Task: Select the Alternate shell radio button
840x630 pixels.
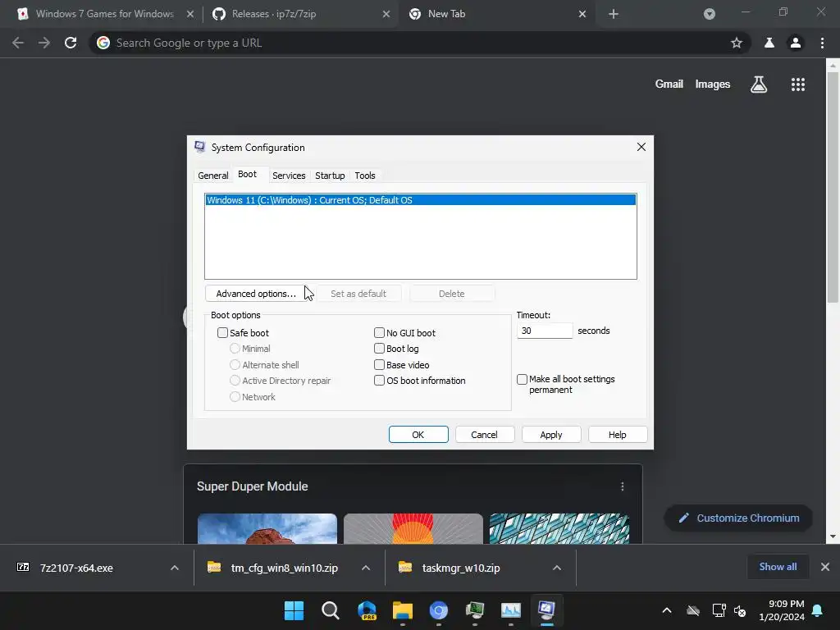Action: click(235, 364)
